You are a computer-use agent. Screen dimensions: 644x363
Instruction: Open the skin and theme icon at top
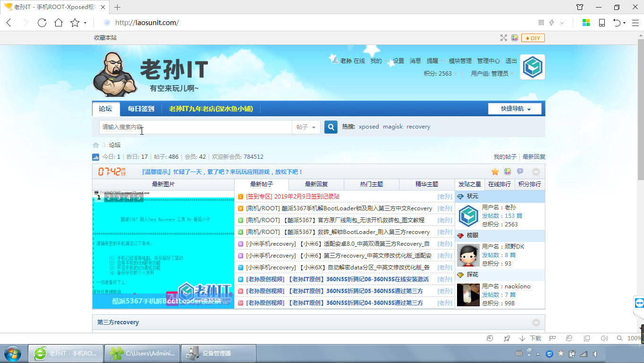point(580,7)
